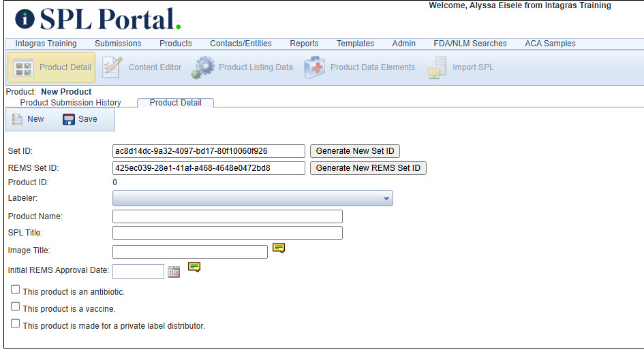
Task: Click the Content Editor toolbar label
Action: (x=155, y=67)
